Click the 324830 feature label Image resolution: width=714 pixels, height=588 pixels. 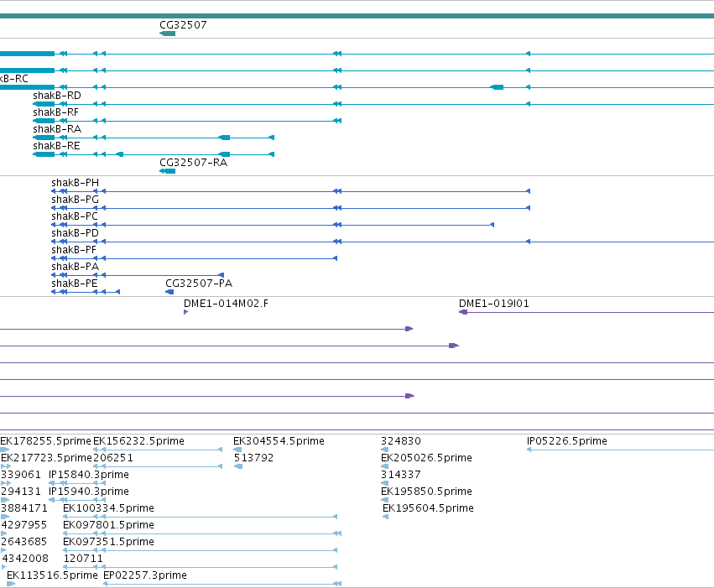[x=401, y=441]
